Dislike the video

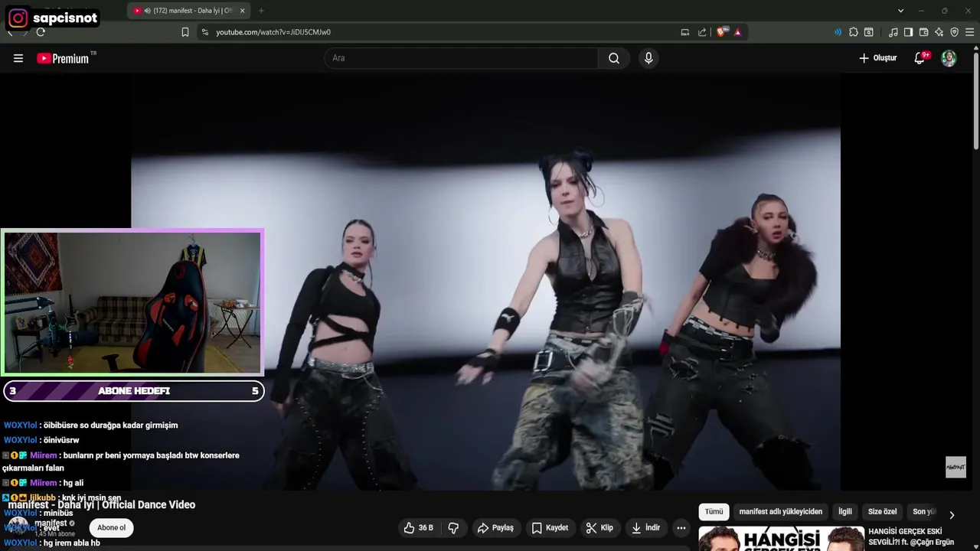[453, 528]
